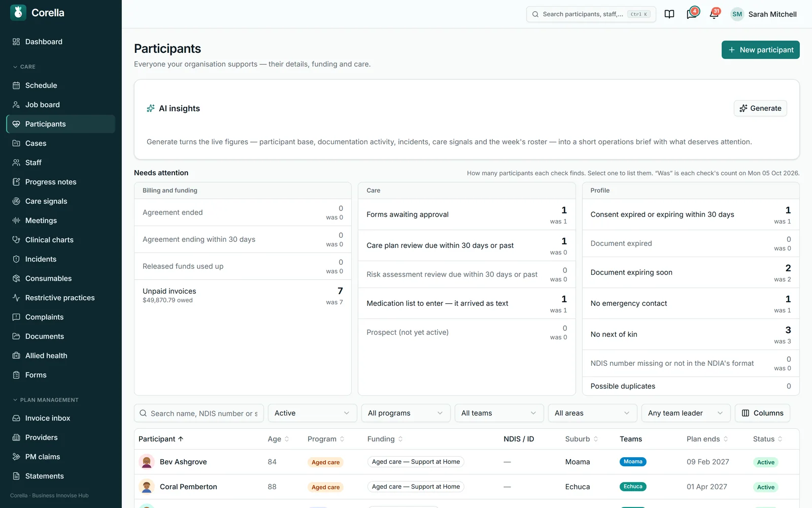812x508 pixels.
Task: Click the Echuca team badge
Action: [633, 487]
